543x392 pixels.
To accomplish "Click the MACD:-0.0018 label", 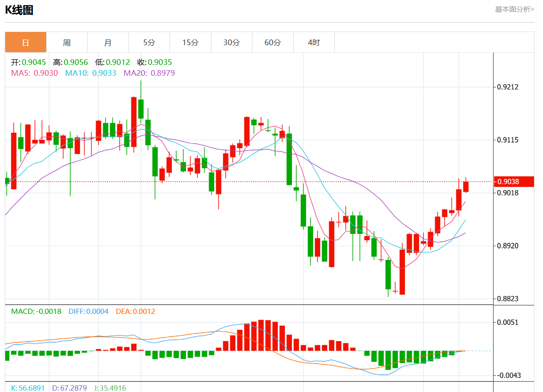I will click(x=36, y=312).
